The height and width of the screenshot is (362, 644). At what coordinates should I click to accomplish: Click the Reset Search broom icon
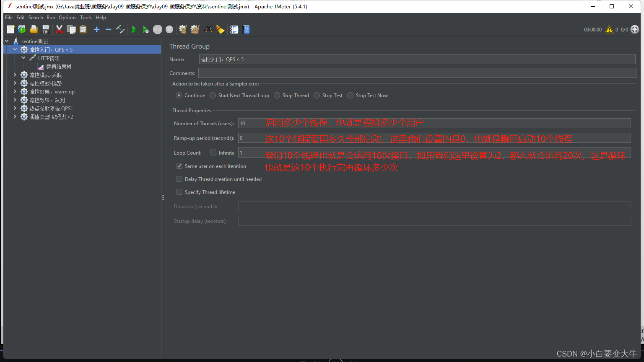pos(220,29)
